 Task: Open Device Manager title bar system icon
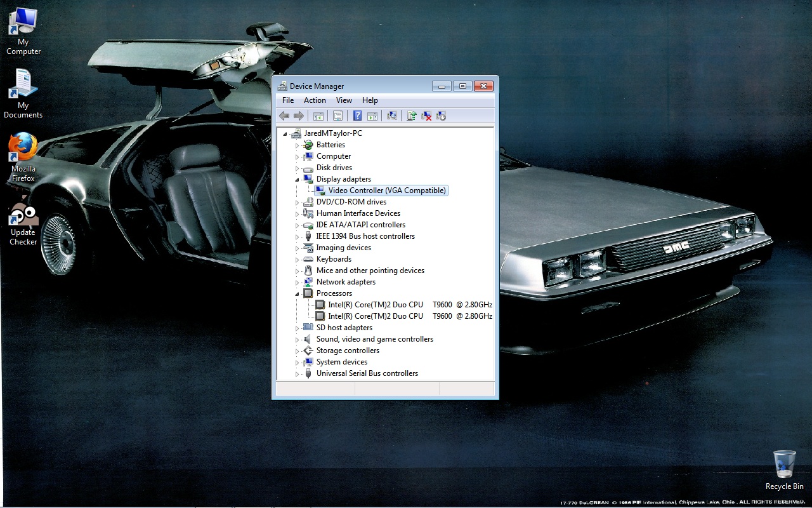(282, 86)
